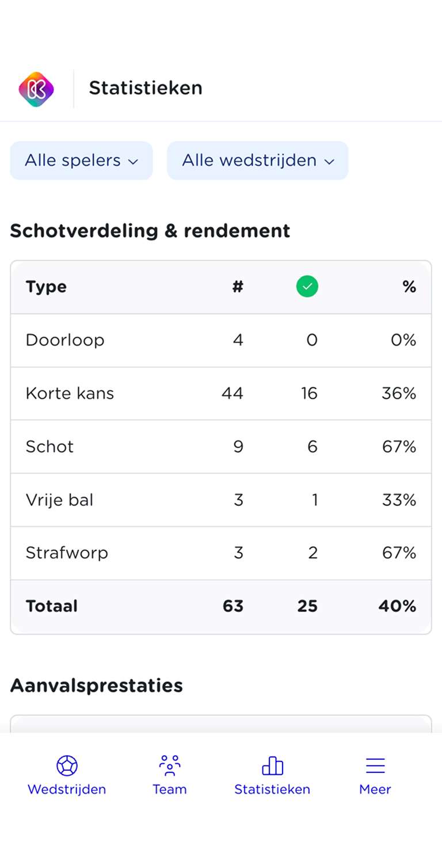Go to the Team tab label
Screen dimensions: 442x868
click(170, 789)
